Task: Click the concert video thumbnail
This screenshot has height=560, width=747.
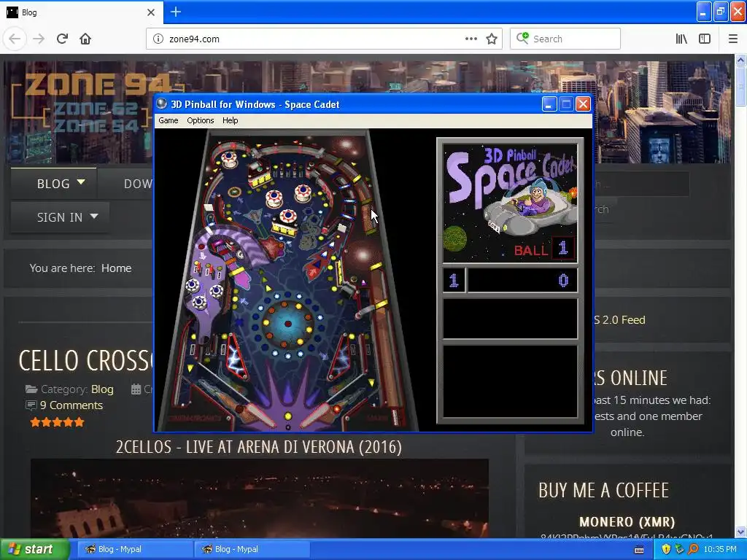Action: (x=260, y=498)
